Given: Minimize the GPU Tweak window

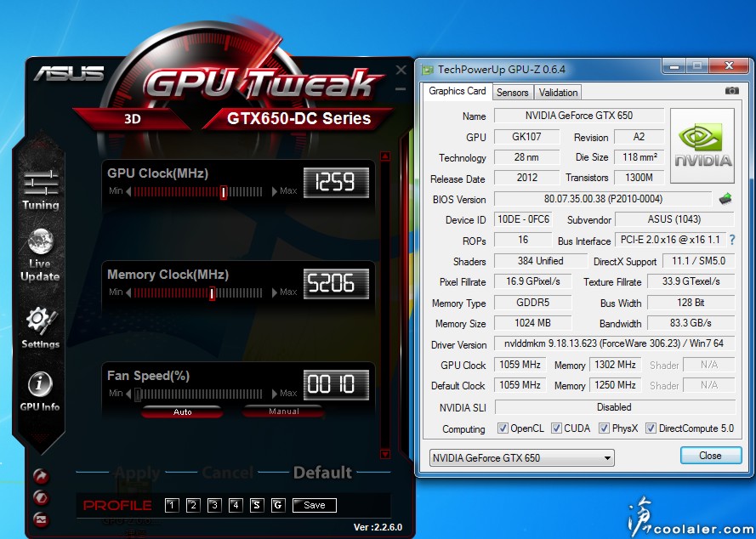Looking at the screenshot, I should 401,88.
